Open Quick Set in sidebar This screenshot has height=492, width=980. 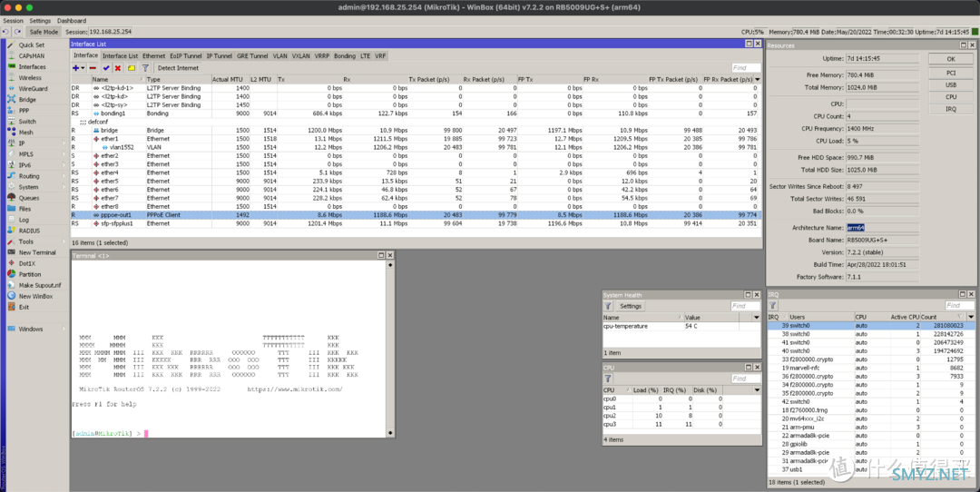(x=31, y=45)
